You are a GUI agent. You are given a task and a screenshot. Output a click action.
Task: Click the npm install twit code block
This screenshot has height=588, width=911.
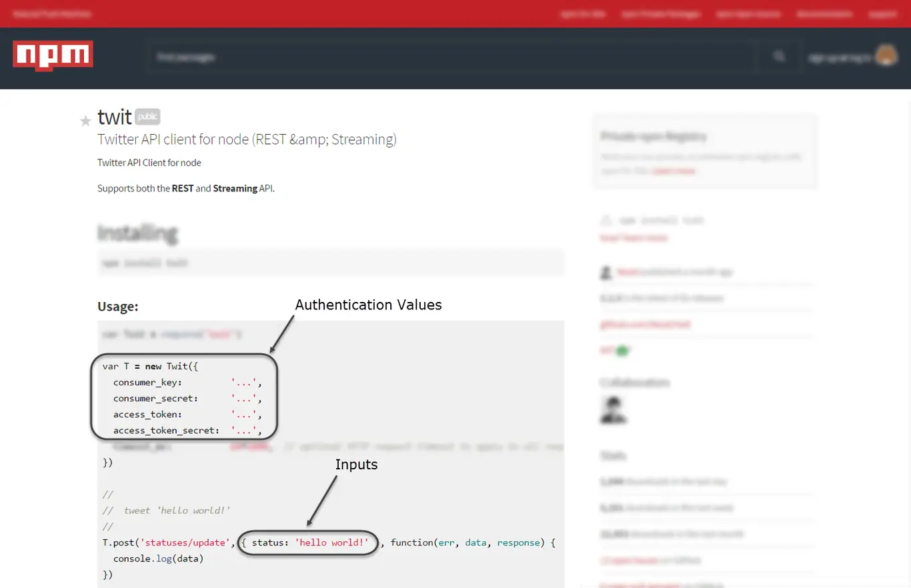pyautogui.click(x=331, y=263)
